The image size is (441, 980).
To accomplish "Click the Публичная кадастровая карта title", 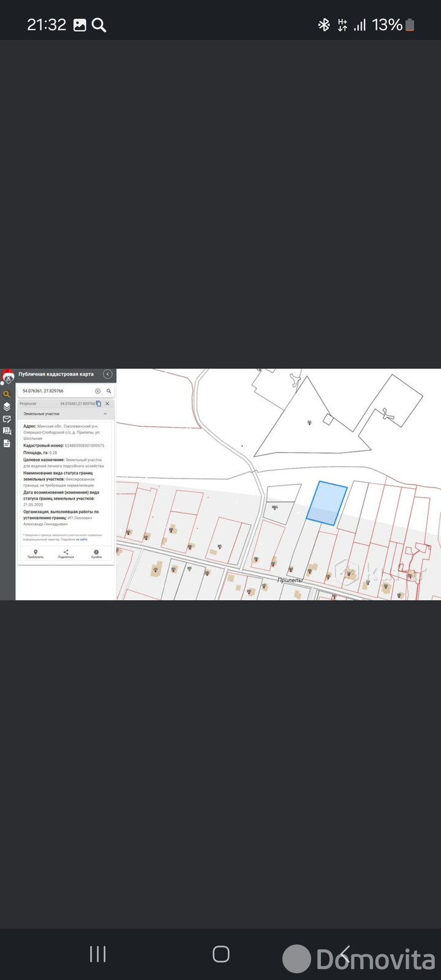I will coord(56,374).
